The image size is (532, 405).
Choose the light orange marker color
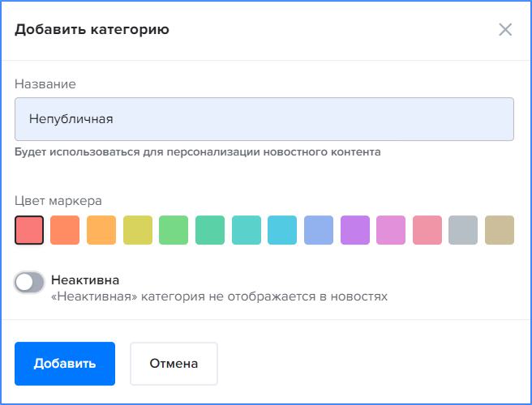[101, 230]
